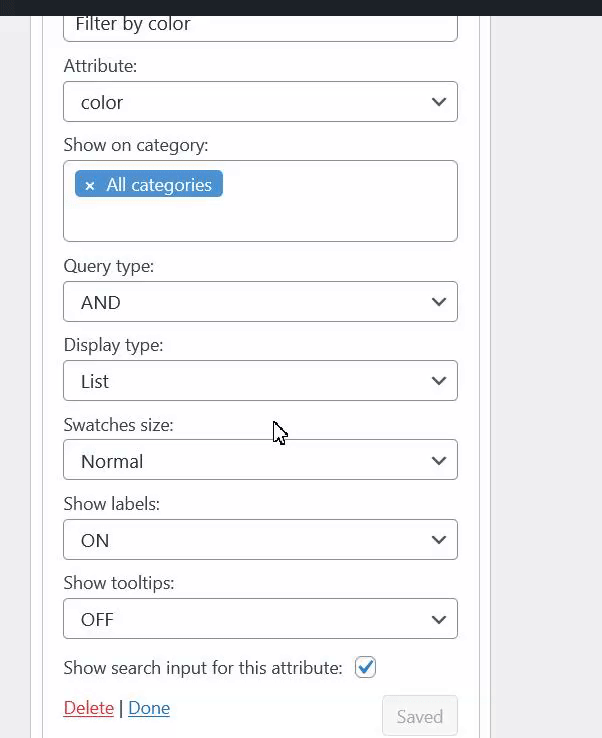This screenshot has width=602, height=738.
Task: Toggle the show search input checkbox
Action: 365,667
